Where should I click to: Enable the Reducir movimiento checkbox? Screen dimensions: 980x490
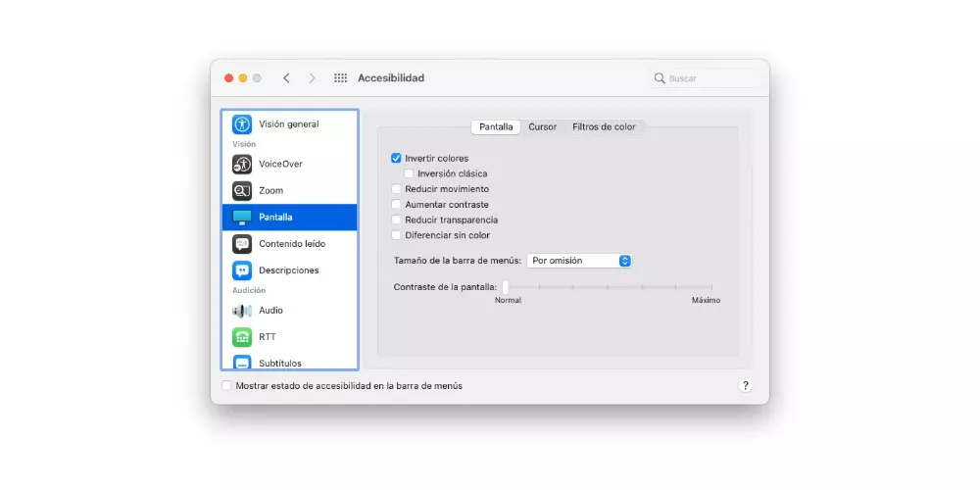[x=397, y=189]
